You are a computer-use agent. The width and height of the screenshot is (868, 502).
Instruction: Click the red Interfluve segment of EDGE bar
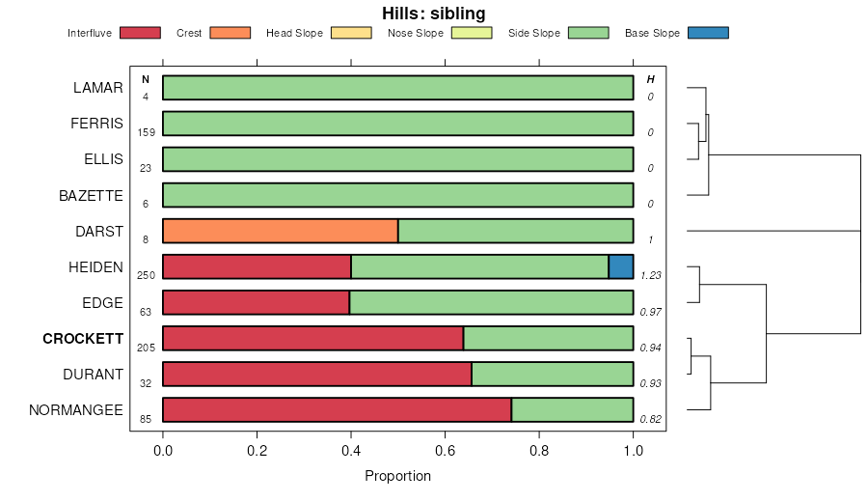coord(256,302)
